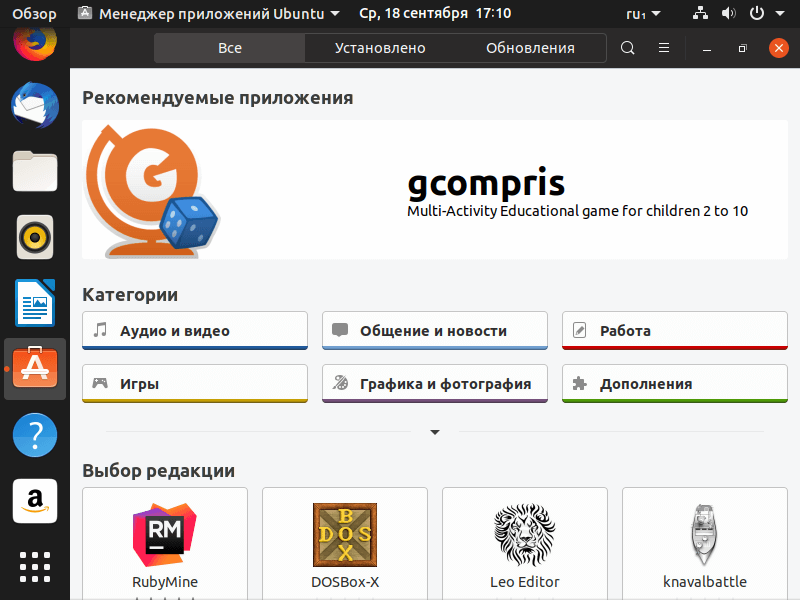Open the Графика и фотография category
Viewport: 800px width, 600px height.
435,384
